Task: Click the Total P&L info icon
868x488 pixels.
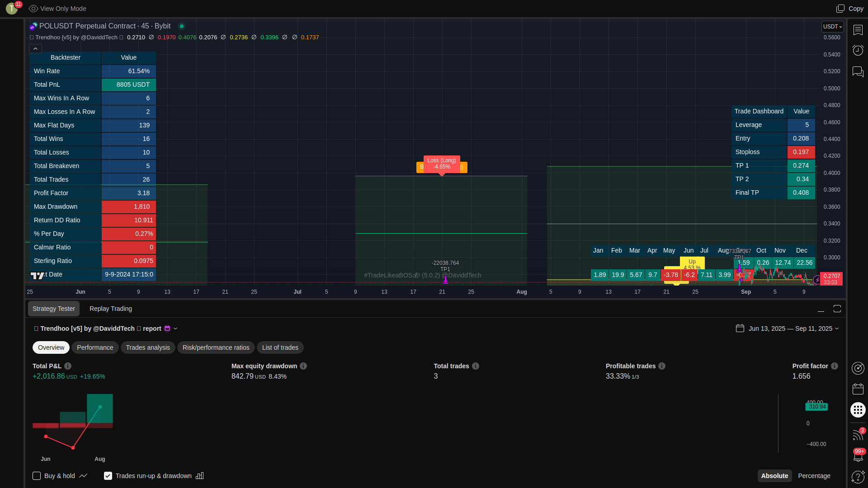Action: 68,366
